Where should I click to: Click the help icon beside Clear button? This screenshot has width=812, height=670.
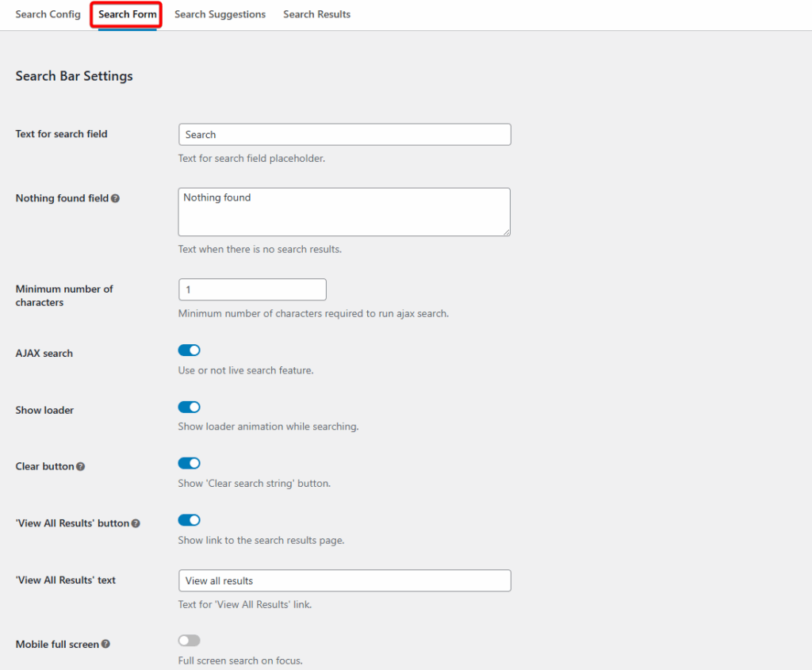click(81, 466)
